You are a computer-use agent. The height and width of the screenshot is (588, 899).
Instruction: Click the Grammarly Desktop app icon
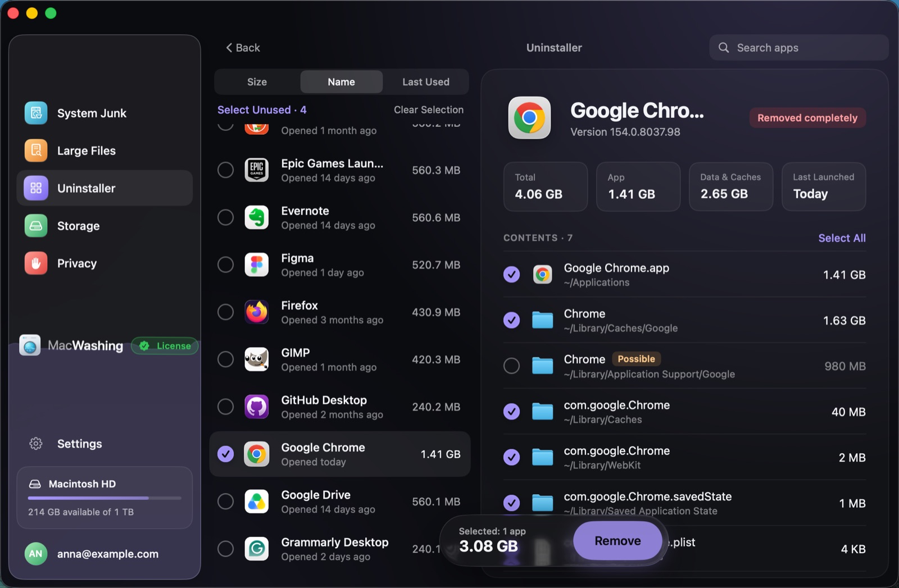[257, 549]
